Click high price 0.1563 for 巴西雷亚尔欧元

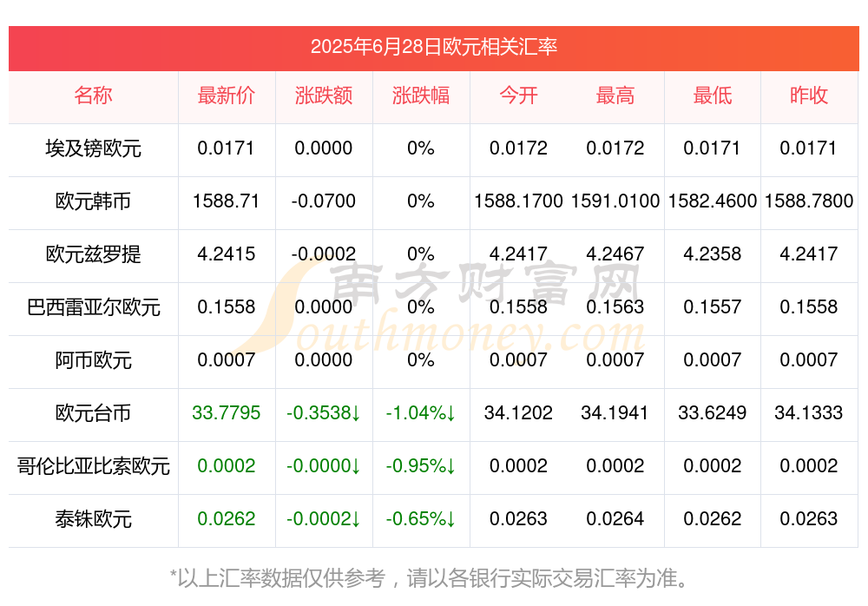pos(615,306)
